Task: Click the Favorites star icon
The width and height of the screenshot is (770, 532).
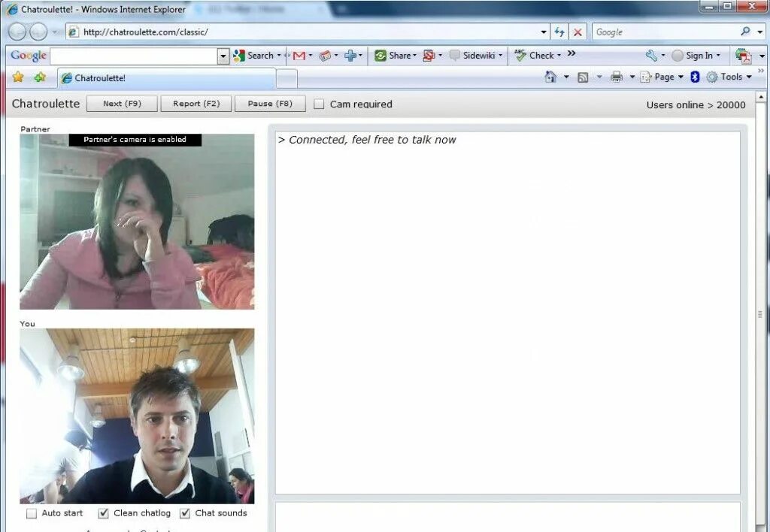Action: pos(18,77)
